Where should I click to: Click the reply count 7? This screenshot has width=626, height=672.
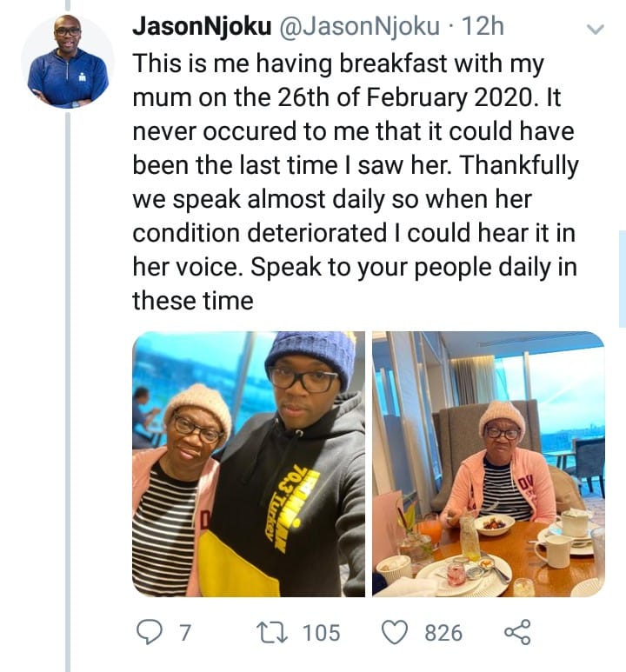pos(183,633)
